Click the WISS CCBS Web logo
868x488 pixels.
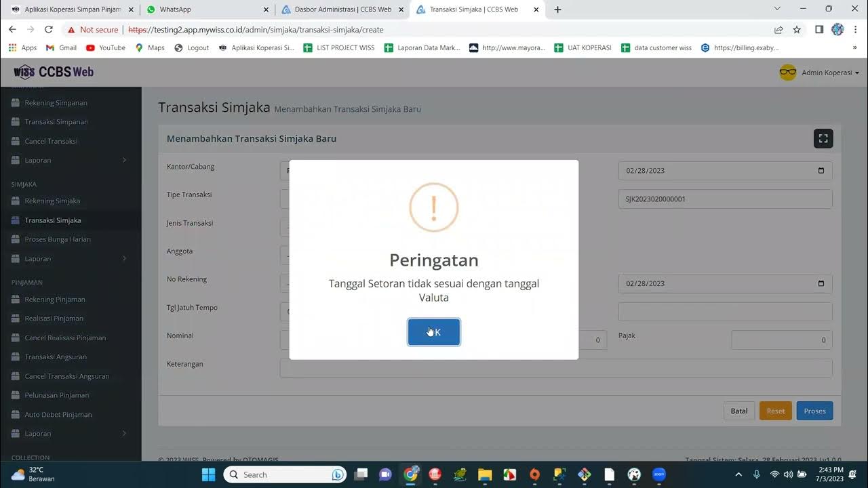pyautogui.click(x=54, y=72)
